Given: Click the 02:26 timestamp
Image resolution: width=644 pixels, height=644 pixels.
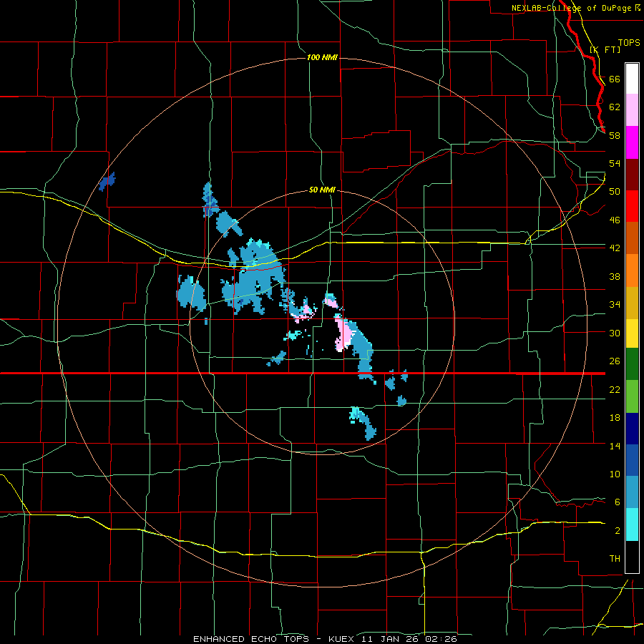Looking at the screenshot, I should pyautogui.click(x=441, y=639).
